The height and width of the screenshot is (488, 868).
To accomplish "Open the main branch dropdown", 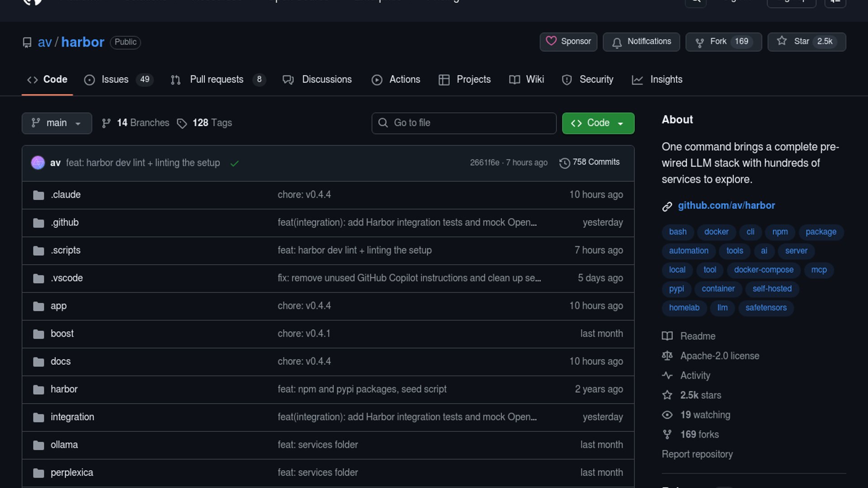I will (x=57, y=123).
